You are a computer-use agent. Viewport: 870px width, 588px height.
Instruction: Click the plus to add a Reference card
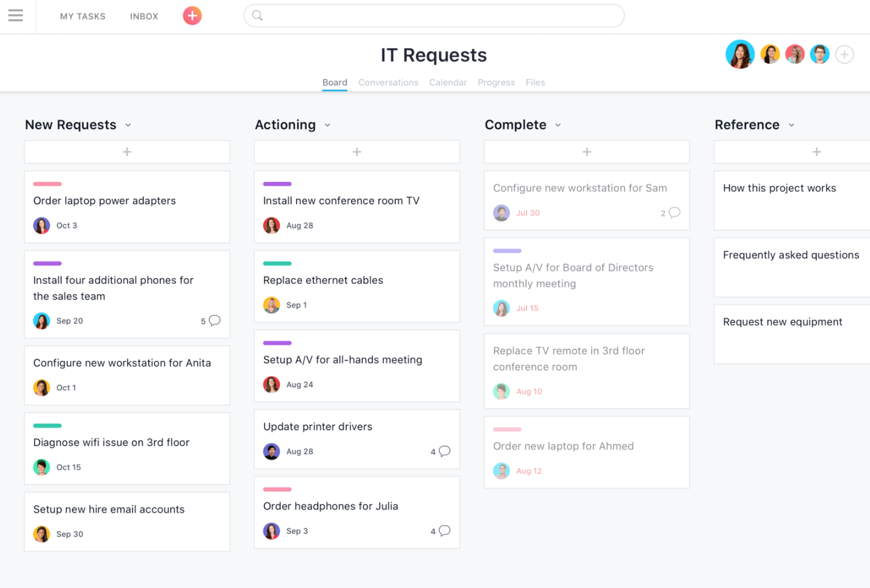click(x=816, y=151)
